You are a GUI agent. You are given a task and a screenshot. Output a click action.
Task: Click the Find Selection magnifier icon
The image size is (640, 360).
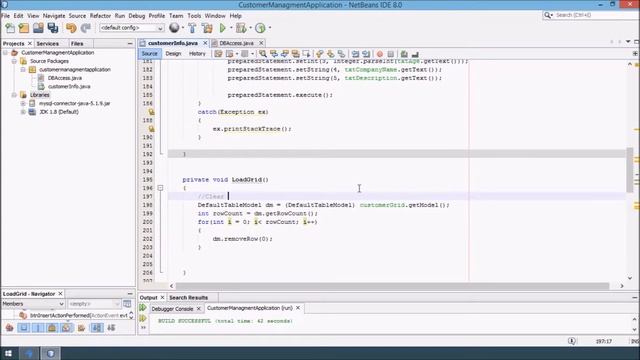pos(263,54)
